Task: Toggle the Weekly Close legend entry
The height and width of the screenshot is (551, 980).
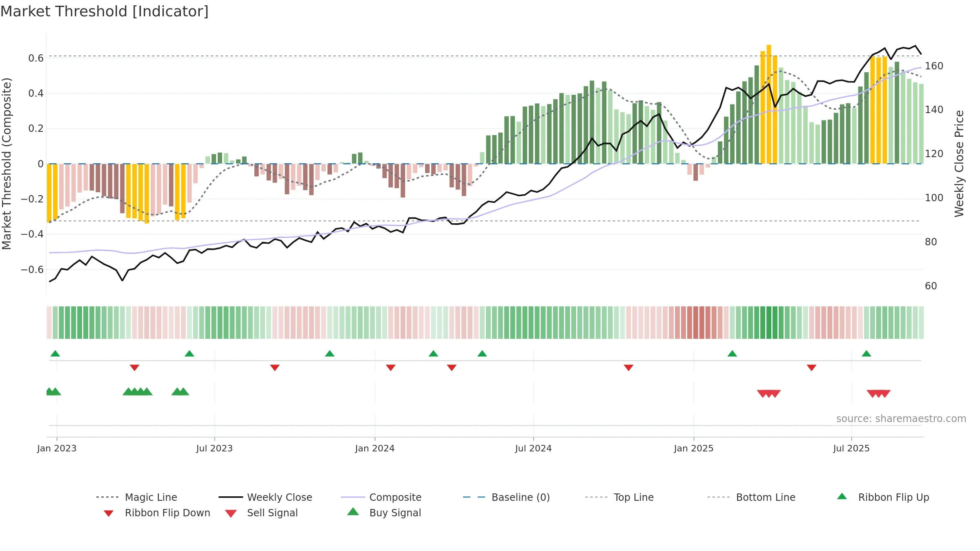Action: pos(265,497)
